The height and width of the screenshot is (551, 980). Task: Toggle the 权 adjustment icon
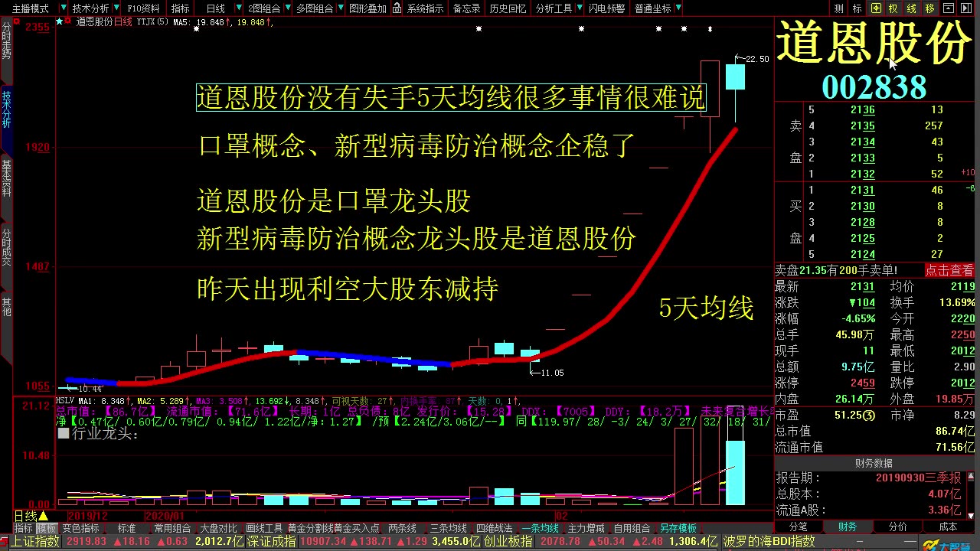[x=893, y=8]
